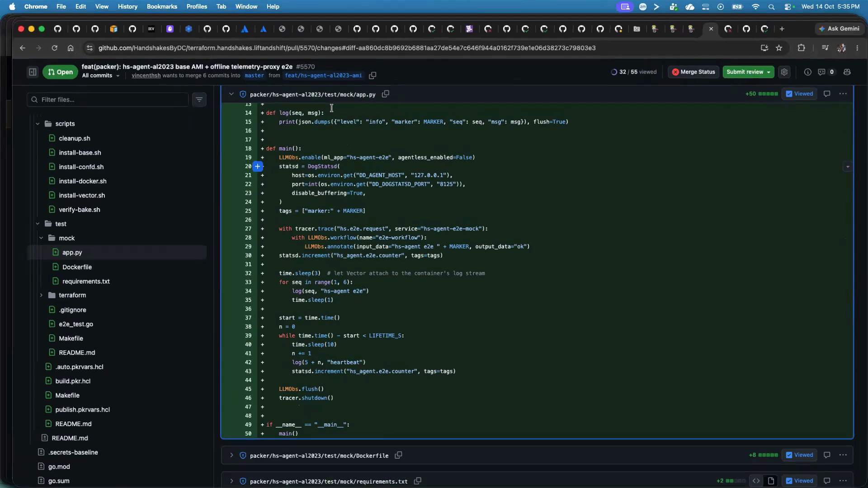
Task: Bookmark this page star icon
Action: pyautogui.click(x=779, y=48)
